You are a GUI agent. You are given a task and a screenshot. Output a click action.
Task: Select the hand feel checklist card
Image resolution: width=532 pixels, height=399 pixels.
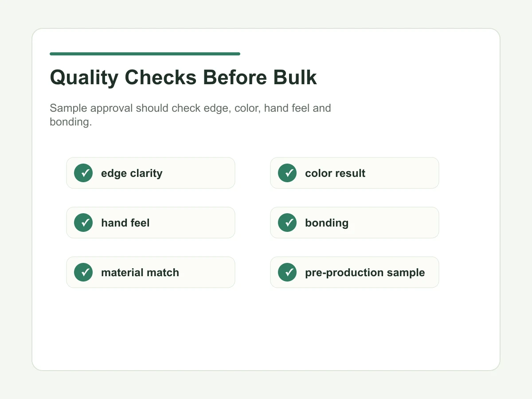coord(151,223)
